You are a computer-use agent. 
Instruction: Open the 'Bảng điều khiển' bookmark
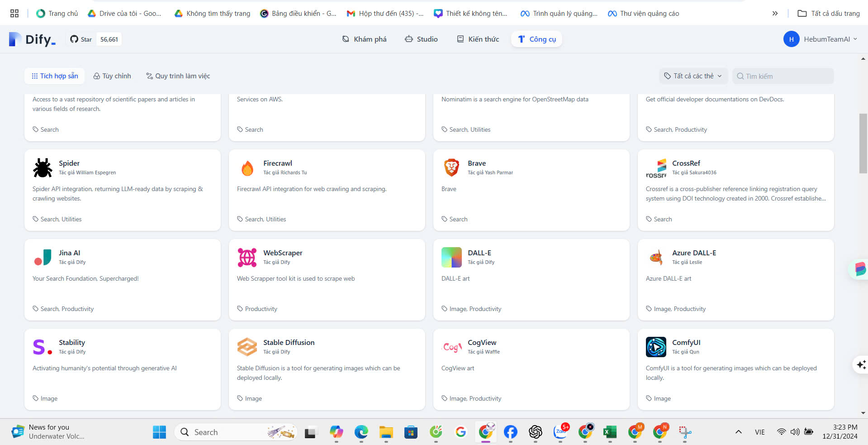point(299,14)
